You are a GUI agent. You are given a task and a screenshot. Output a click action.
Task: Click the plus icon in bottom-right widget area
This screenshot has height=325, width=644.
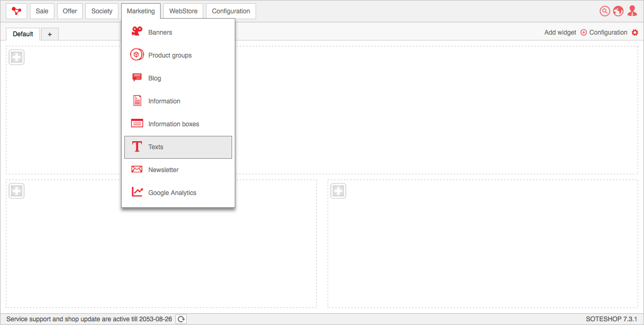tap(338, 191)
